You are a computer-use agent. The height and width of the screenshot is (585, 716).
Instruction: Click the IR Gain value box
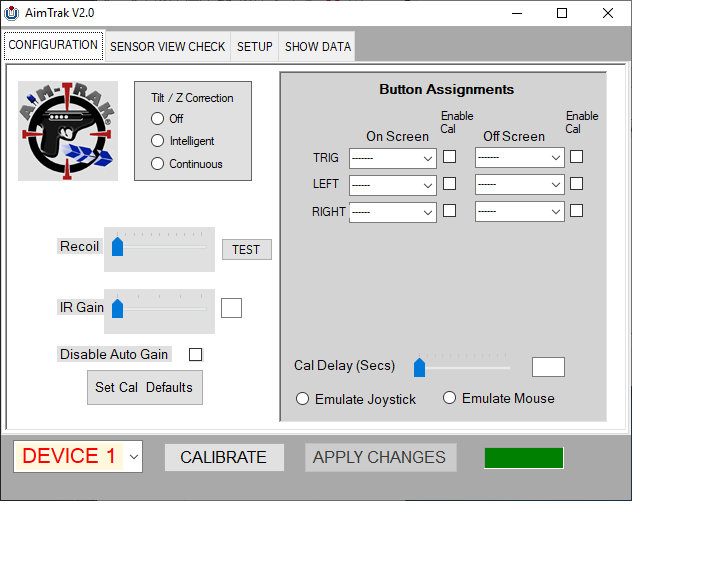[232, 308]
